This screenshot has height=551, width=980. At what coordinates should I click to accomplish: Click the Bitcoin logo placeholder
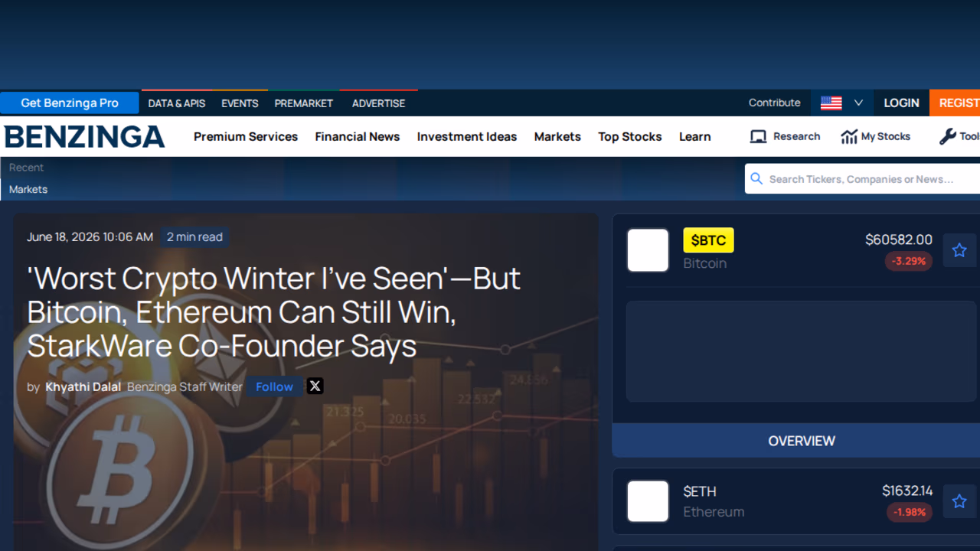click(648, 250)
